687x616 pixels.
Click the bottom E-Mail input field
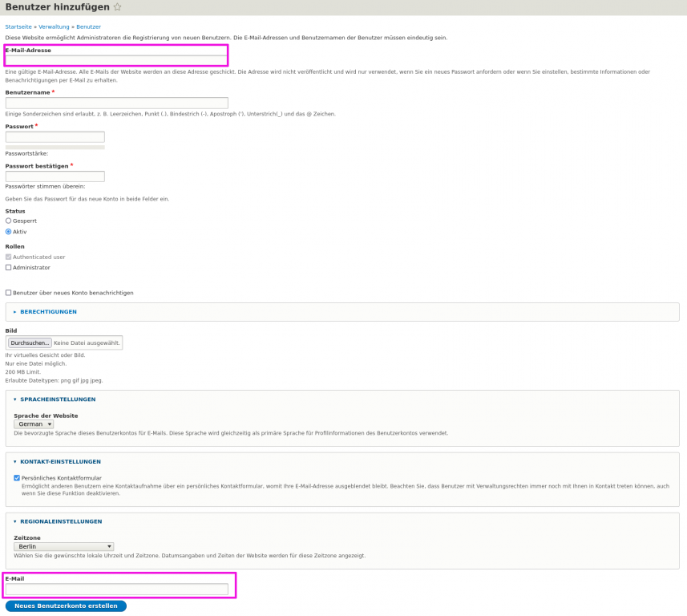(116, 590)
